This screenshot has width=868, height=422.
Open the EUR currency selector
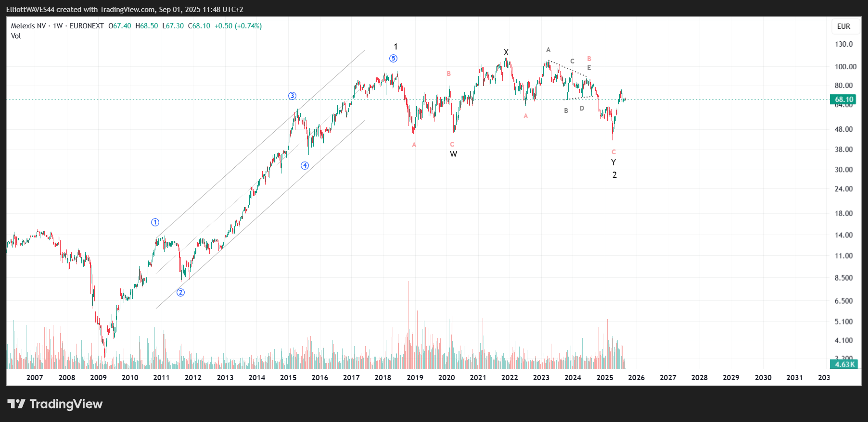click(x=843, y=26)
